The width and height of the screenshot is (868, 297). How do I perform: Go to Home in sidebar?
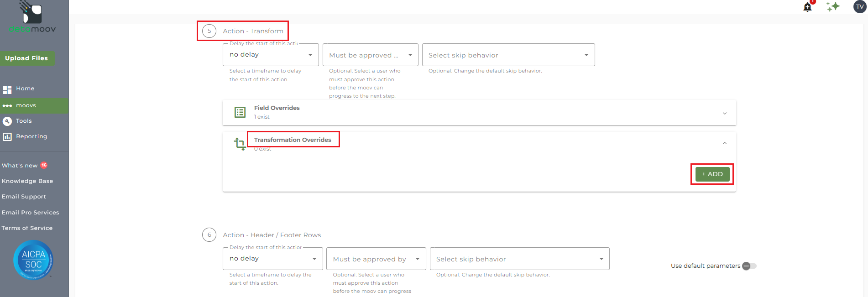click(25, 89)
